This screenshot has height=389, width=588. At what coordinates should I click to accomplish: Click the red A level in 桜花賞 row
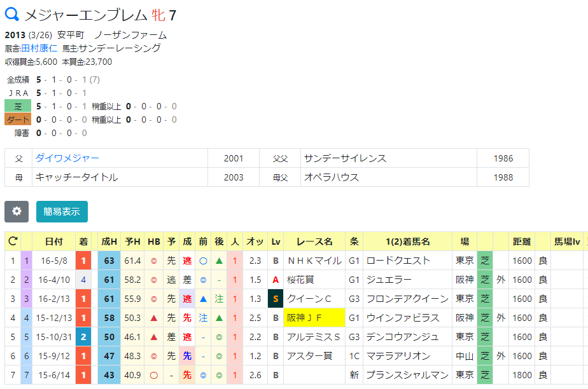276,280
